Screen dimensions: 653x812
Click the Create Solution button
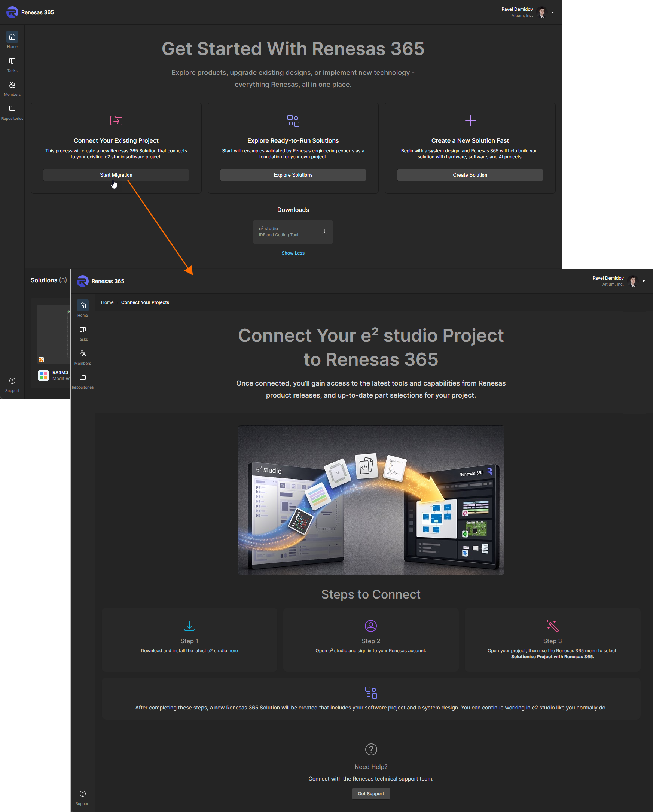(x=470, y=175)
